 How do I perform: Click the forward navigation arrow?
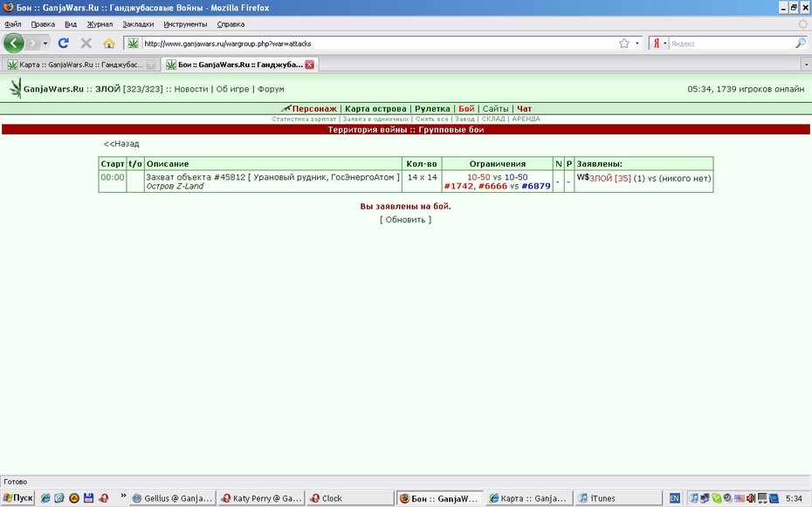point(33,44)
